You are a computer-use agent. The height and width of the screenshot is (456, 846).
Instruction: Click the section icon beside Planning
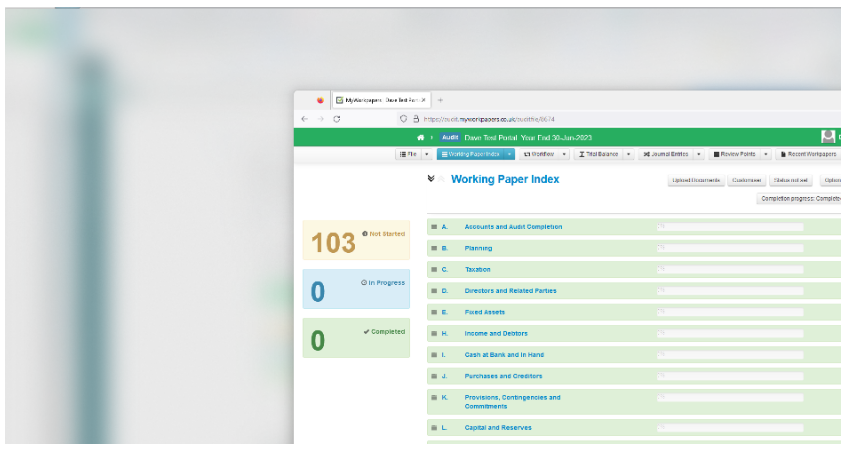(x=434, y=248)
